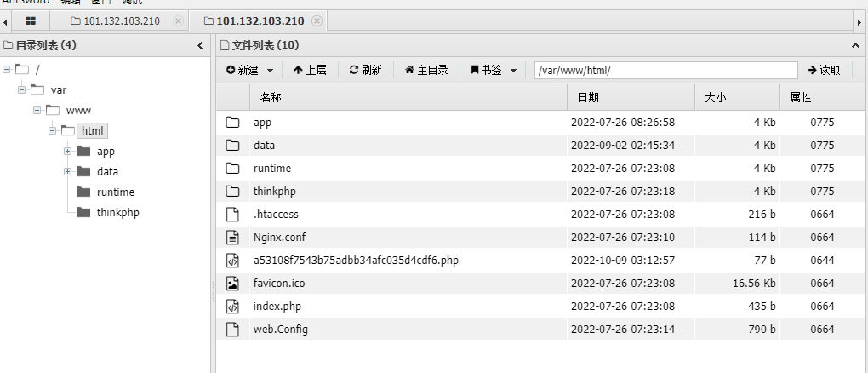The height and width of the screenshot is (373, 868).
Task: Collapse the html tree node
Action: click(x=53, y=131)
